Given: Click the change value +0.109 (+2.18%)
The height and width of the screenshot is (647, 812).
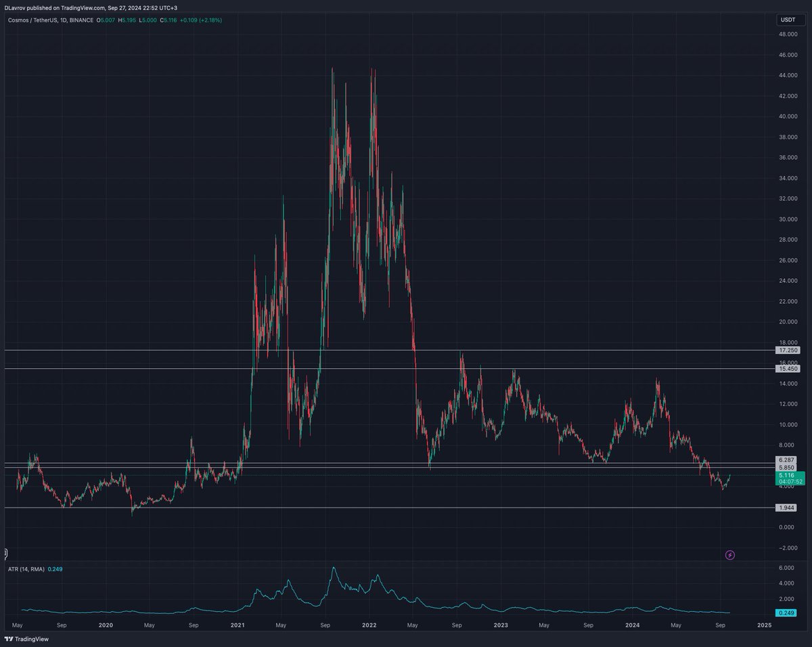Looking at the screenshot, I should pyautogui.click(x=202, y=20).
